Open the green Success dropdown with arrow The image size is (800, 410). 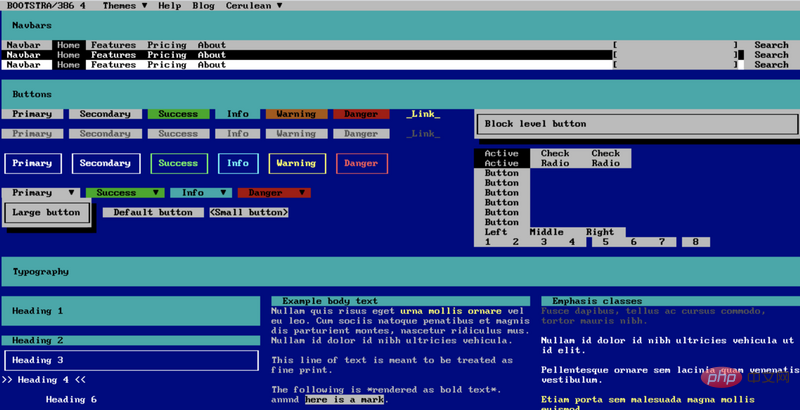click(x=124, y=192)
